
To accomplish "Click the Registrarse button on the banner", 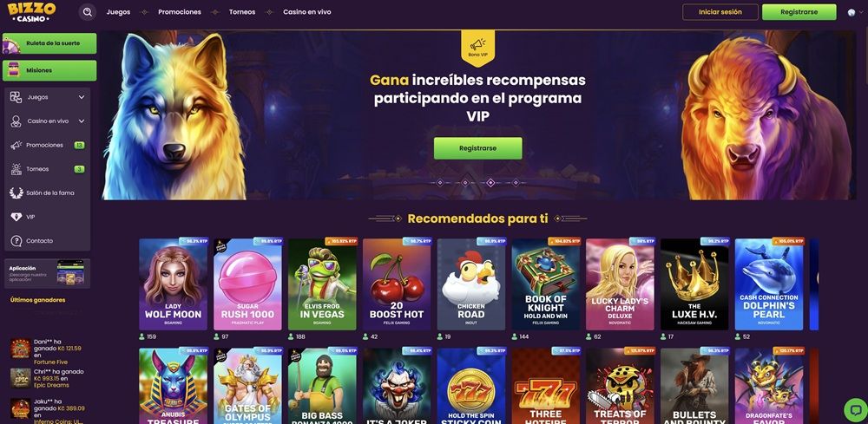I will tap(477, 148).
